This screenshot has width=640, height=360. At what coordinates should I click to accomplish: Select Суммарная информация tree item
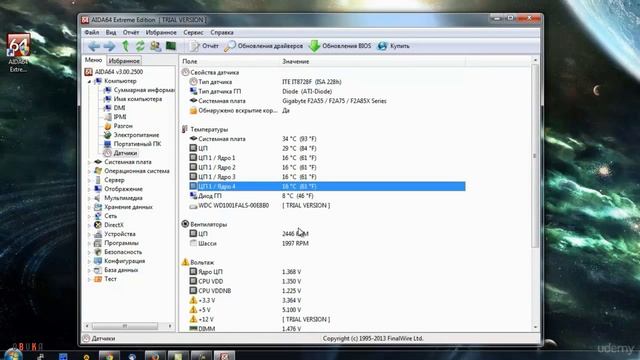point(139,90)
